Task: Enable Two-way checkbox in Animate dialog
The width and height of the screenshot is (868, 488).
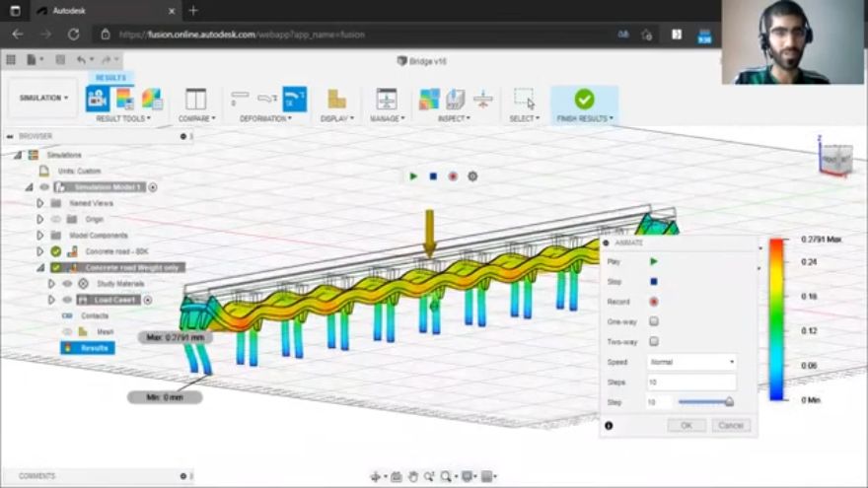Action: (x=654, y=341)
